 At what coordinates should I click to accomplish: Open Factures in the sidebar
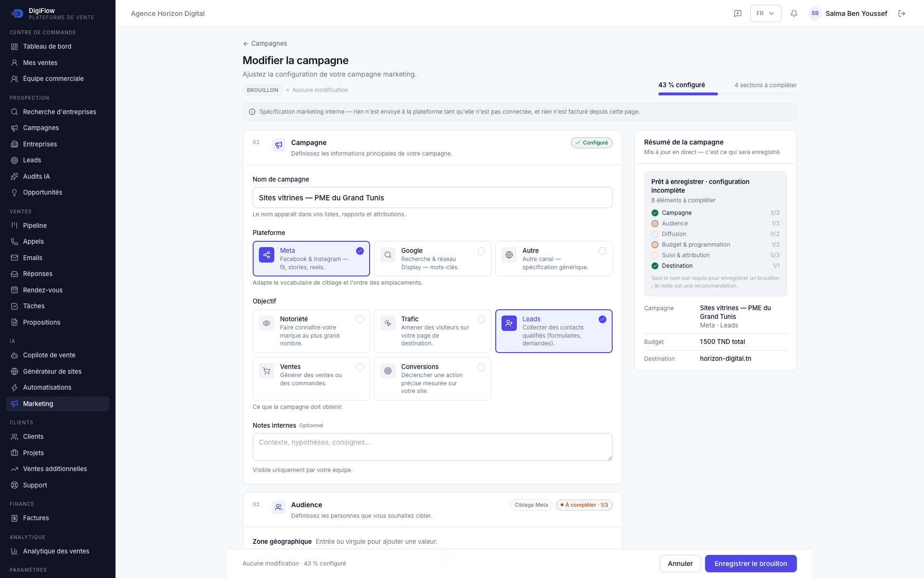tap(58, 518)
